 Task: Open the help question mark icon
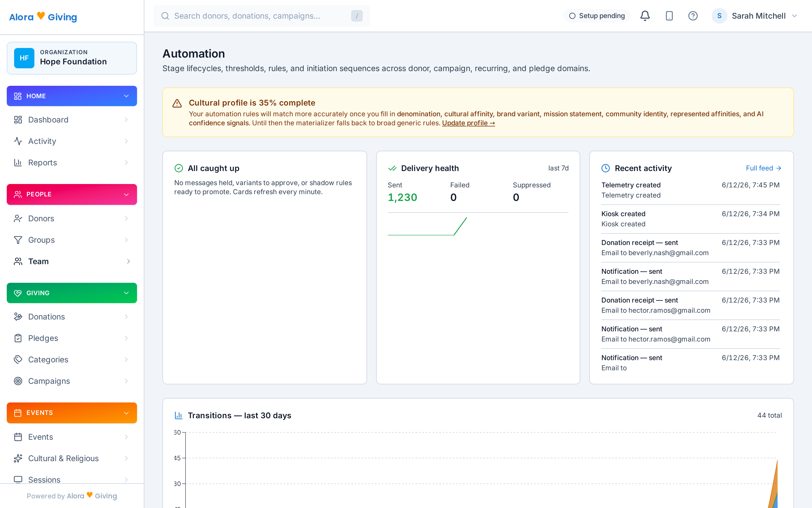pyautogui.click(x=693, y=16)
